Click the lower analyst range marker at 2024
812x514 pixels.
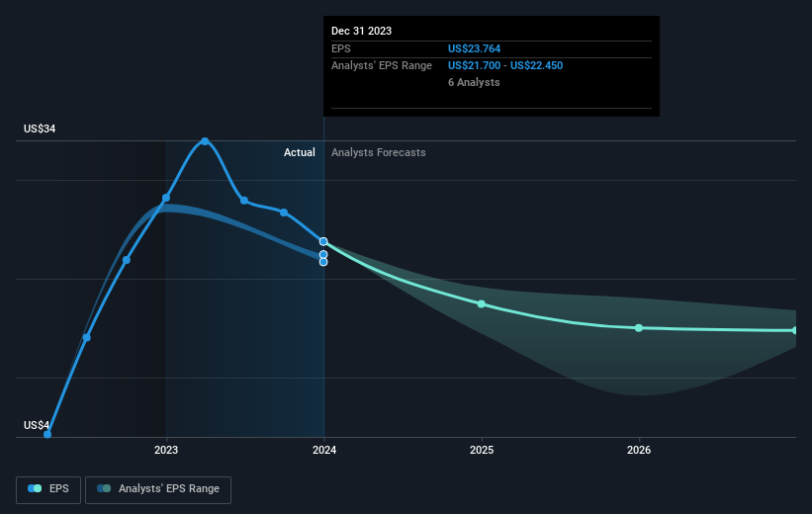(323, 262)
